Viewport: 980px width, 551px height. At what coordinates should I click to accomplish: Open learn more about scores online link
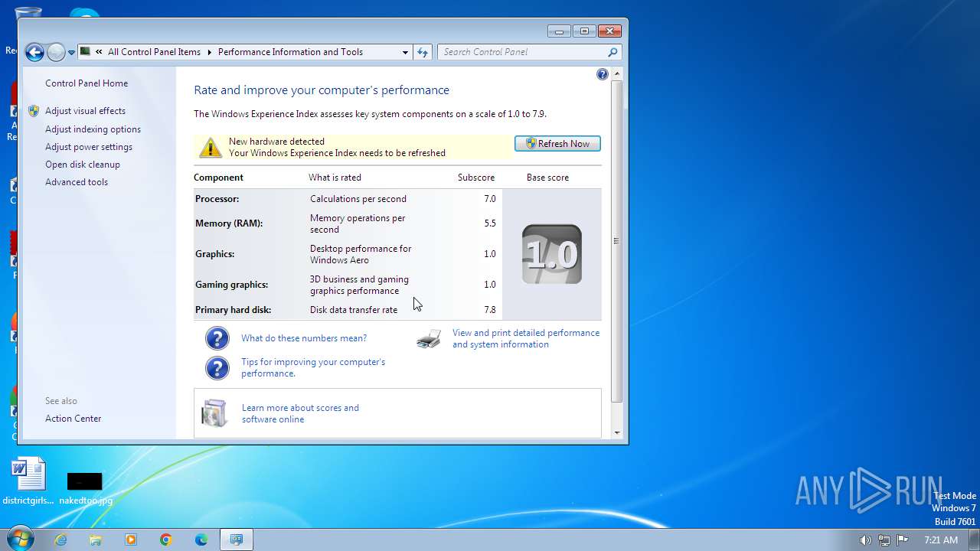pos(300,413)
